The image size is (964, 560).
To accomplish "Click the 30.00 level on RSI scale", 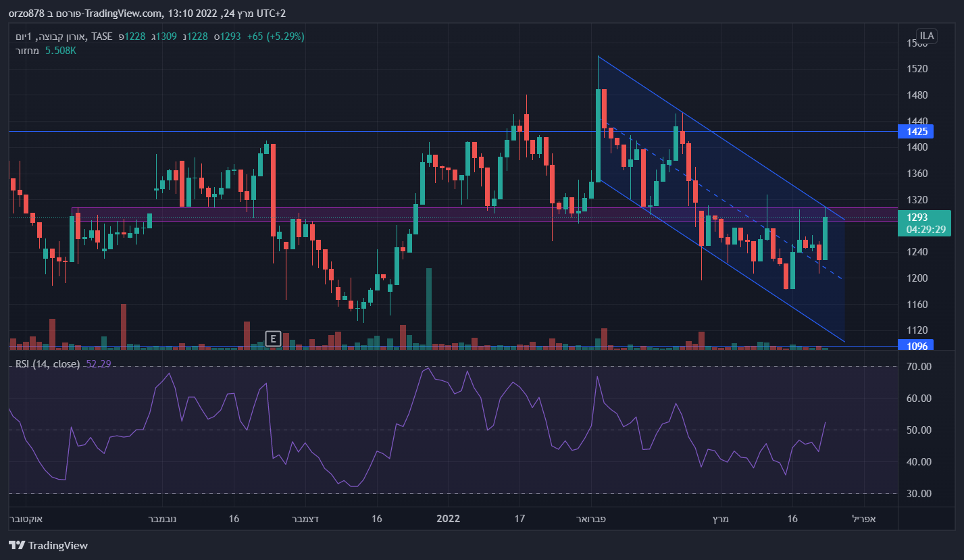I will pyautogui.click(x=918, y=493).
